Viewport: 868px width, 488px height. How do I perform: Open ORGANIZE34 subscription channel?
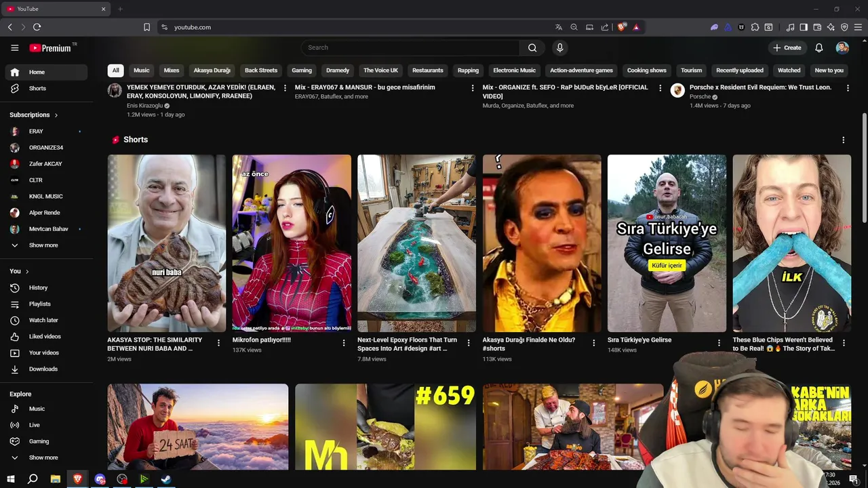47,148
